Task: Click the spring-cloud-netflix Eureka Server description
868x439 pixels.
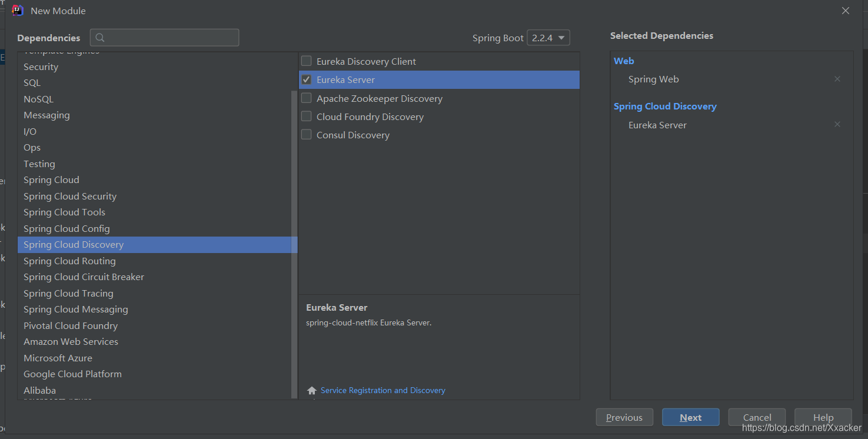Action: click(369, 322)
